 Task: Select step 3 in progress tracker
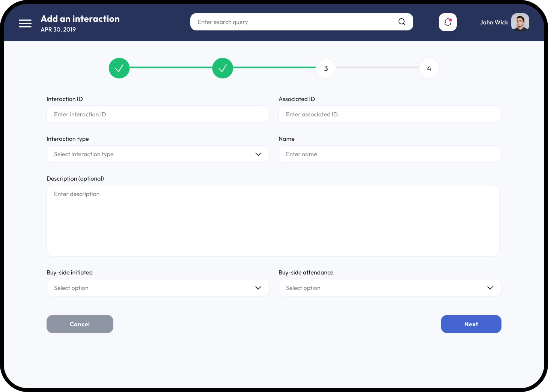coord(326,68)
